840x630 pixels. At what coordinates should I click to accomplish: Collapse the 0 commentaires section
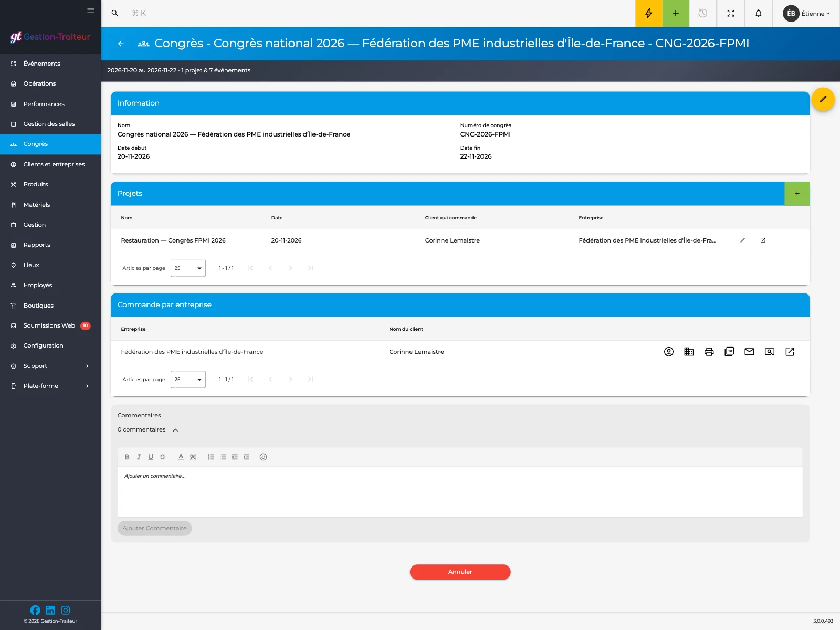point(175,430)
